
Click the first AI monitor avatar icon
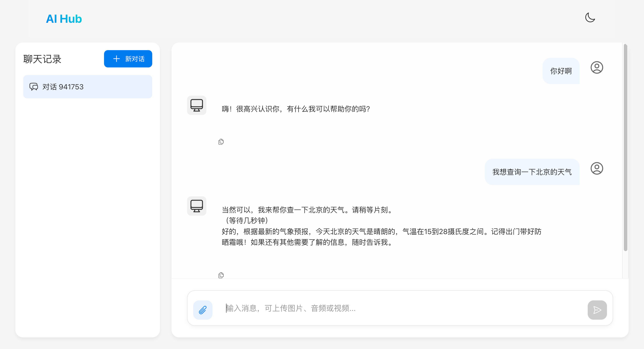tap(196, 105)
